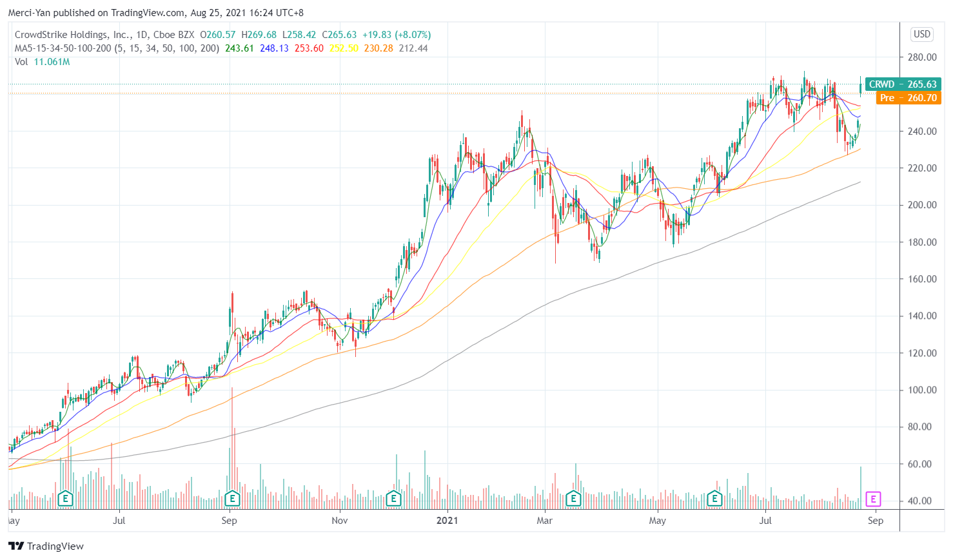The width and height of the screenshot is (953, 560).
Task: Click the Vol 11.061M volume legend
Action: (x=43, y=62)
